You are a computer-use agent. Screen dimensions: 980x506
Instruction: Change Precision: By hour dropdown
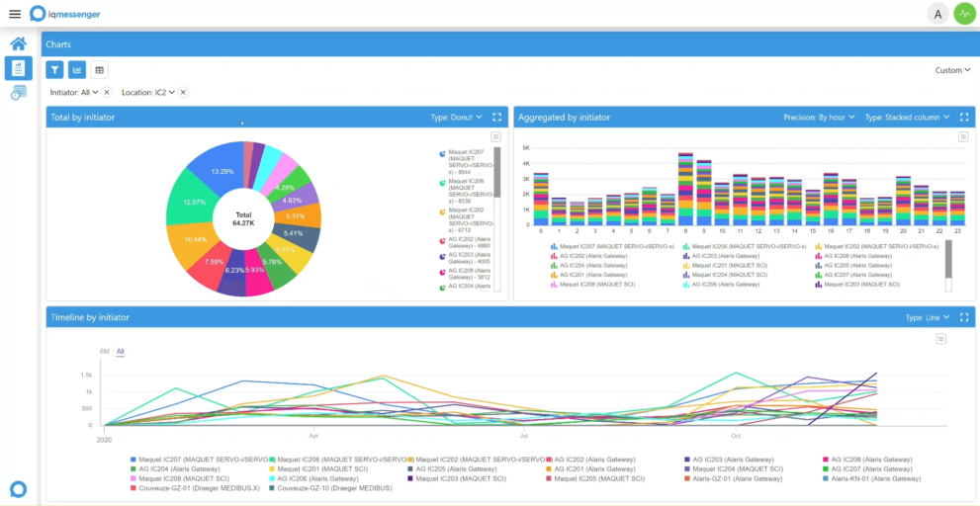[820, 117]
